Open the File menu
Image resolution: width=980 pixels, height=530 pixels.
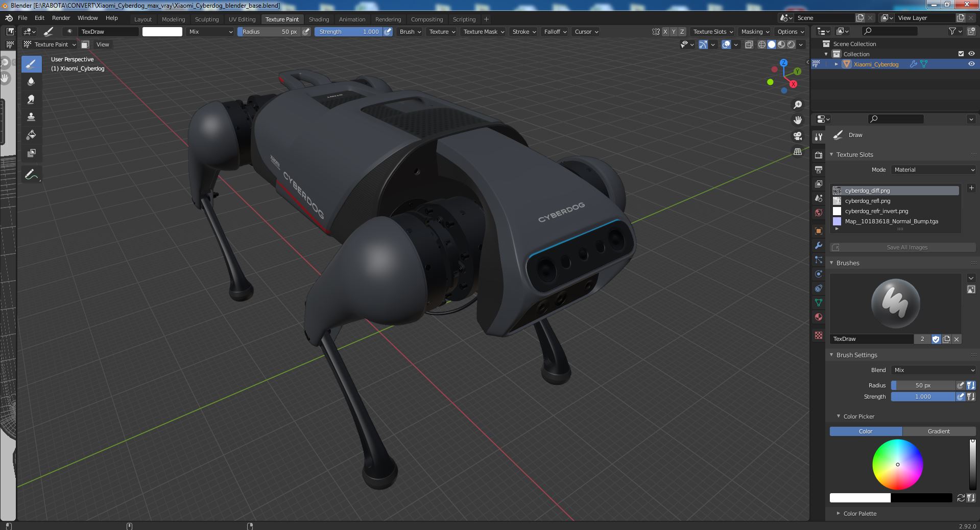click(22, 18)
